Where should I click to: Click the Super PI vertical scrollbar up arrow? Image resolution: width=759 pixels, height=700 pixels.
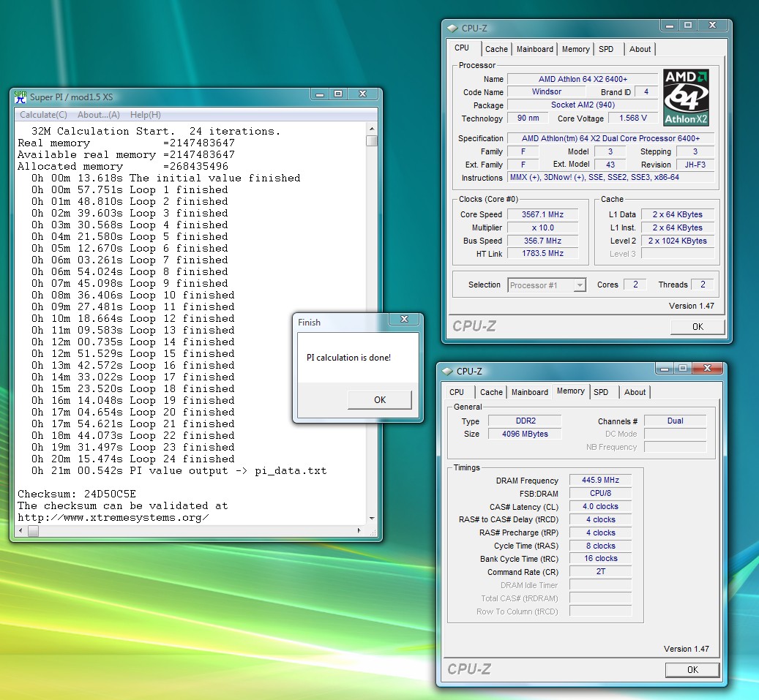pos(371,129)
